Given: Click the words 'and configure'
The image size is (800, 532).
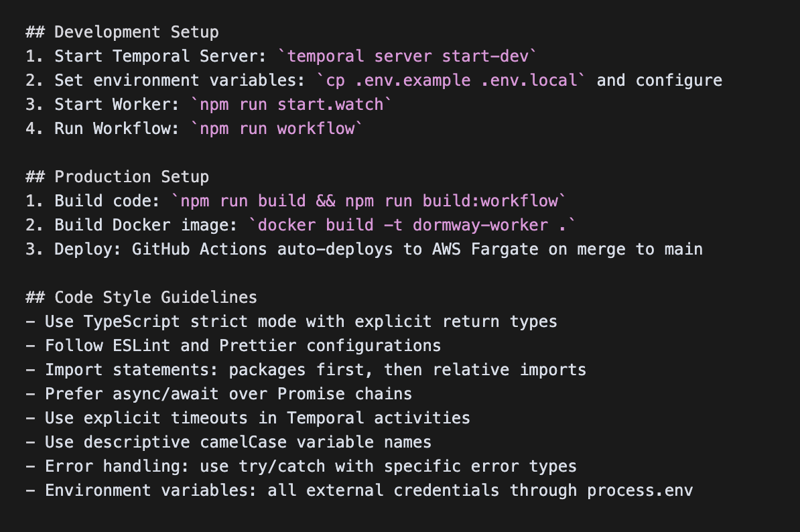Looking at the screenshot, I should tap(660, 80).
